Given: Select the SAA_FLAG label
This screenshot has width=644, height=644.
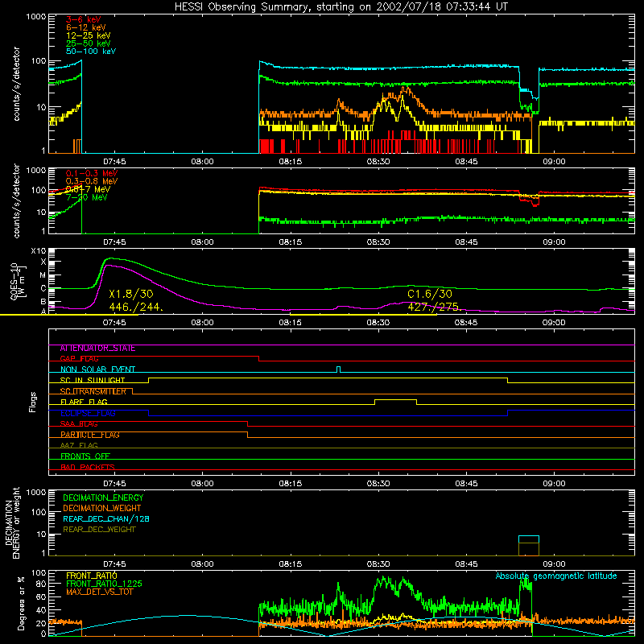Looking at the screenshot, I should pyautogui.click(x=79, y=424).
